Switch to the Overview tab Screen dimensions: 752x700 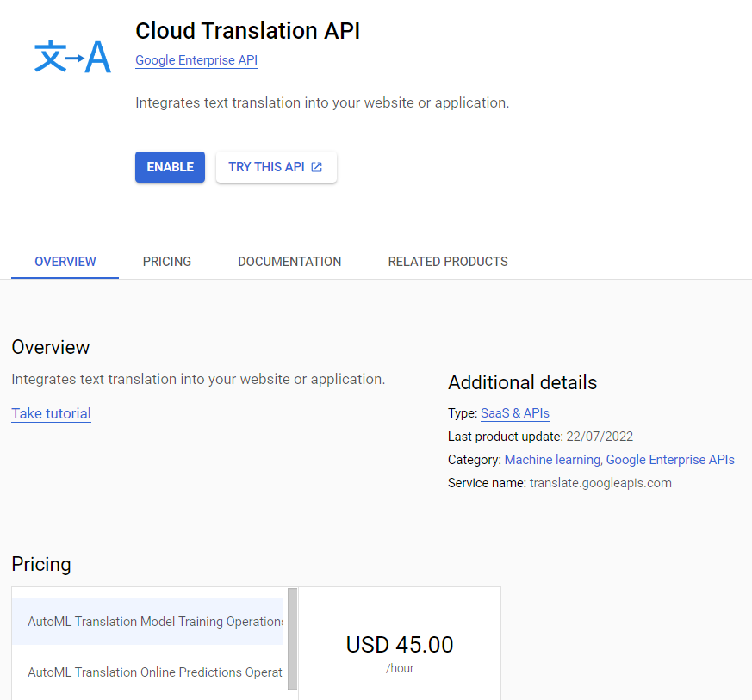tap(65, 262)
